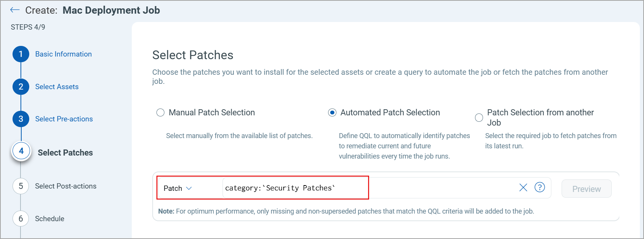
Task: Select the Manual Patch Selection radio button
Action: click(160, 112)
